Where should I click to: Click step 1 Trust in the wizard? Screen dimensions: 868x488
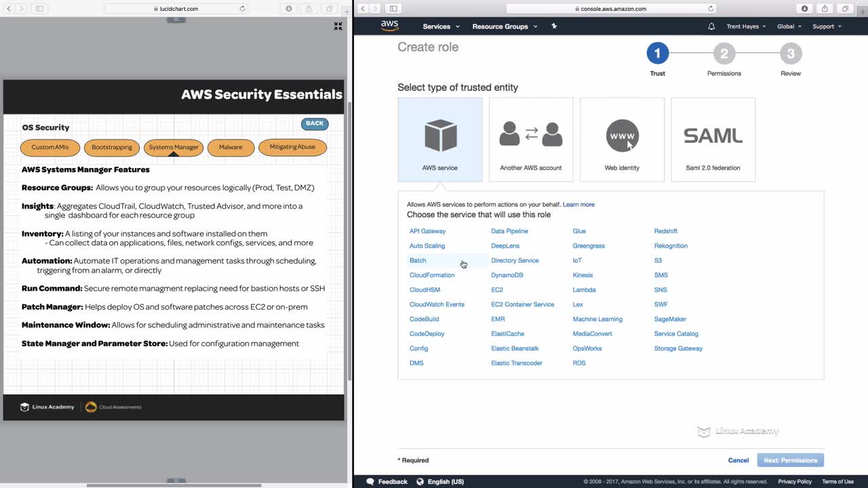pos(657,54)
